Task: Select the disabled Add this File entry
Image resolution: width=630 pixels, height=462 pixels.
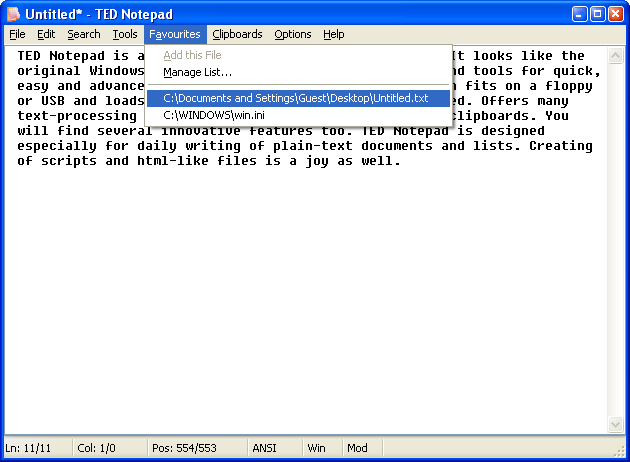Action: 298,55
